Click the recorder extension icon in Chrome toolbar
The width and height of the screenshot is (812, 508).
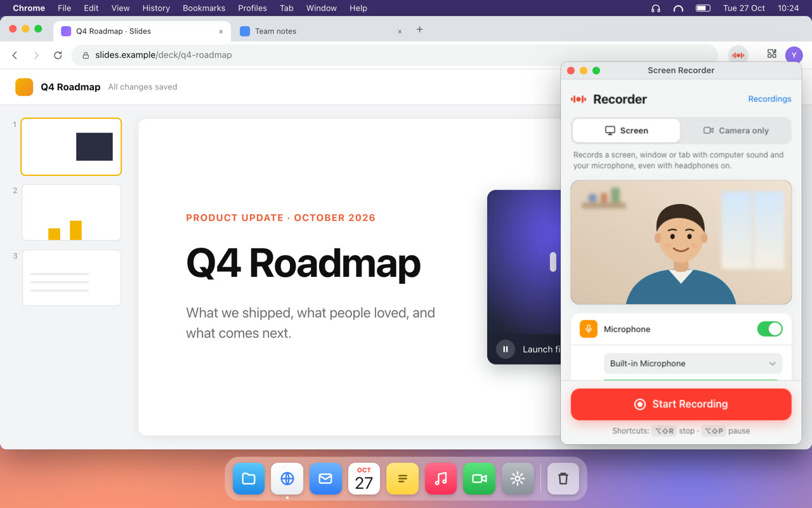pos(738,55)
